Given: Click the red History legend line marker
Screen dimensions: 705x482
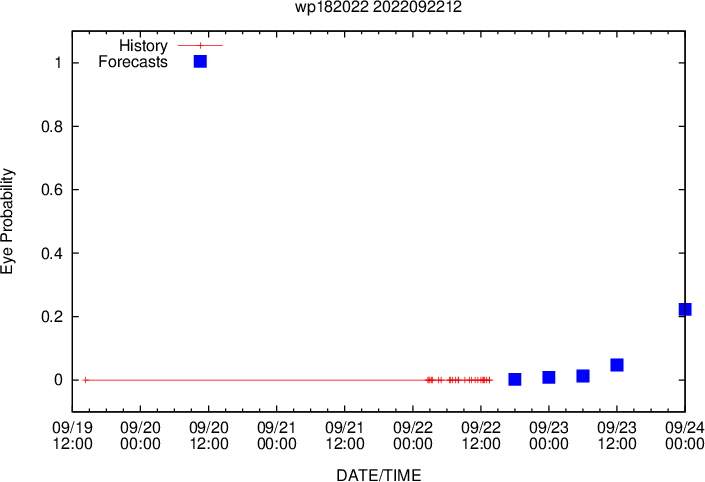Looking at the screenshot, I should click(x=201, y=45).
